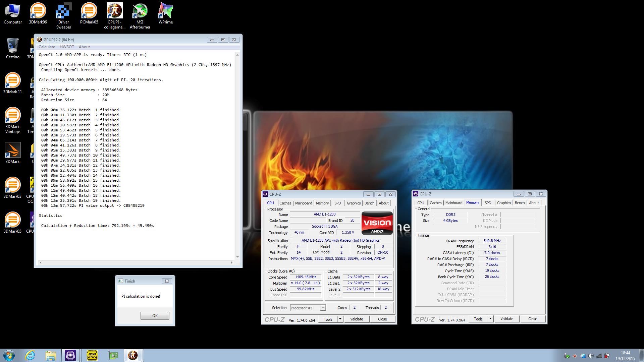Screen dimensions: 644x362
Task: Switch to Mainboard tab in left CPU-Z
Action: (303, 203)
